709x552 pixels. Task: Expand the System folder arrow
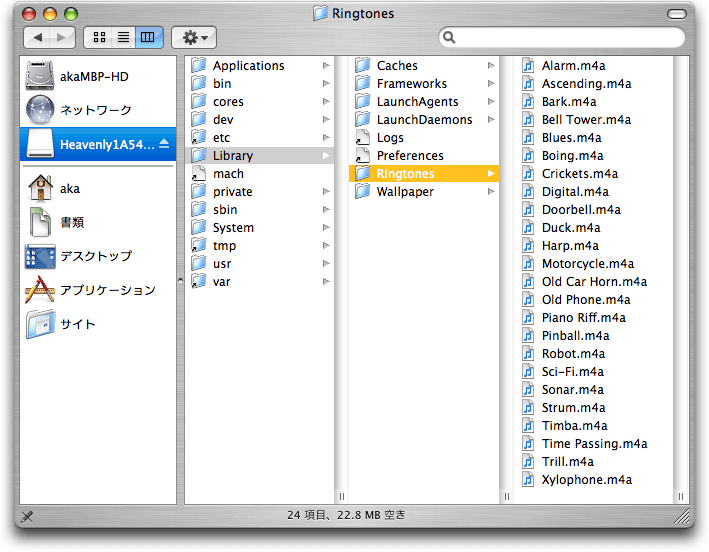pyautogui.click(x=326, y=228)
